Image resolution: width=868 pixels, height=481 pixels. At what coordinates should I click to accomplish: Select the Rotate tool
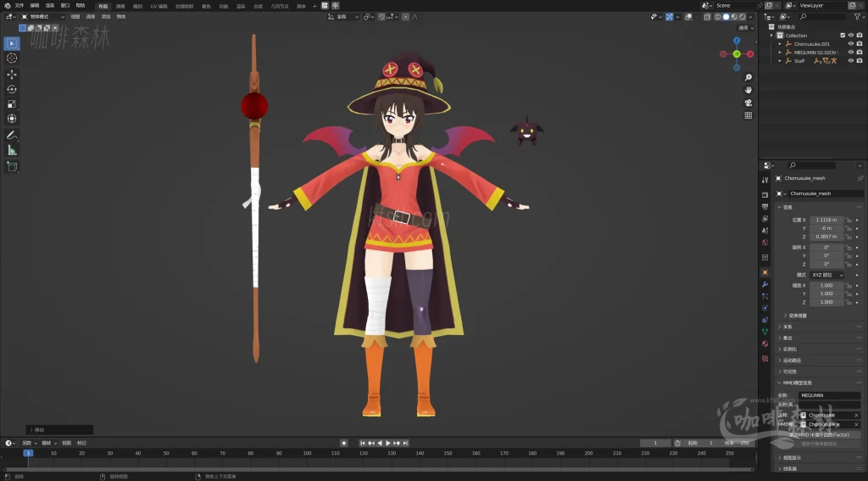coord(12,89)
